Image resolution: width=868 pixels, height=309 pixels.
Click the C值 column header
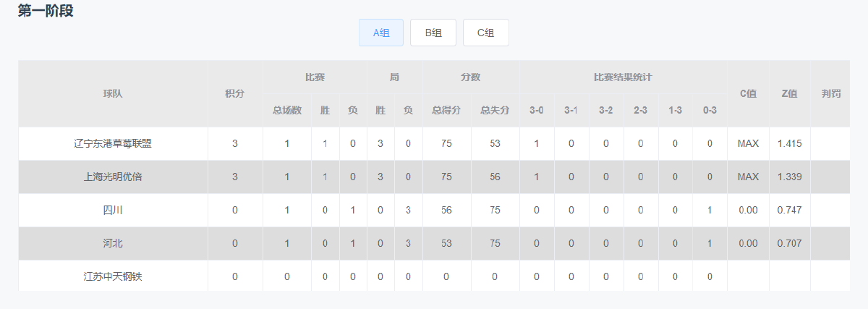coord(748,93)
